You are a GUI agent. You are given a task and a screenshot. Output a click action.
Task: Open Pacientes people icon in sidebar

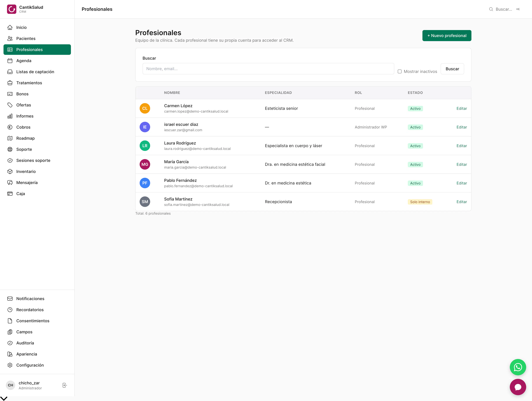(10, 38)
